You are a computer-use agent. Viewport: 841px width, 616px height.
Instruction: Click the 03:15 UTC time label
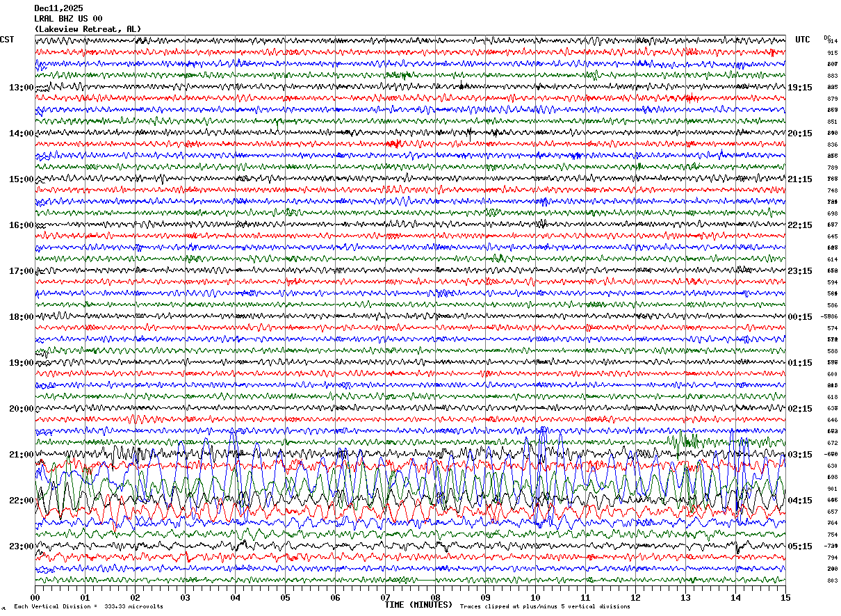800,455
